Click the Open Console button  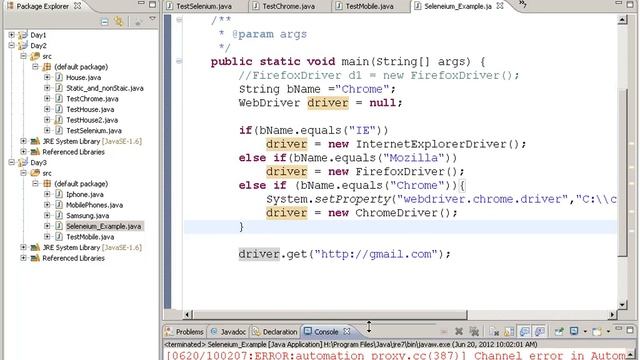597,331
